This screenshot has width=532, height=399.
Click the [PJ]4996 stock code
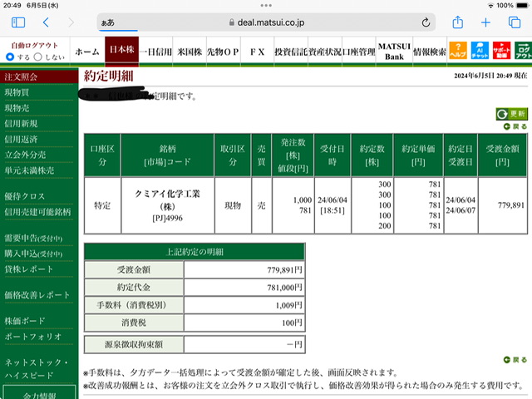point(168,218)
